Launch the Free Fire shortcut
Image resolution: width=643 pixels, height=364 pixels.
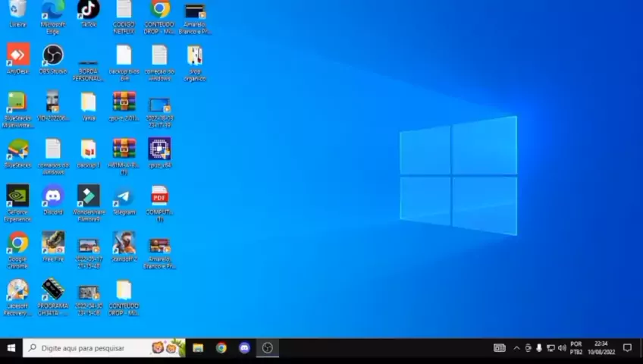pos(53,246)
